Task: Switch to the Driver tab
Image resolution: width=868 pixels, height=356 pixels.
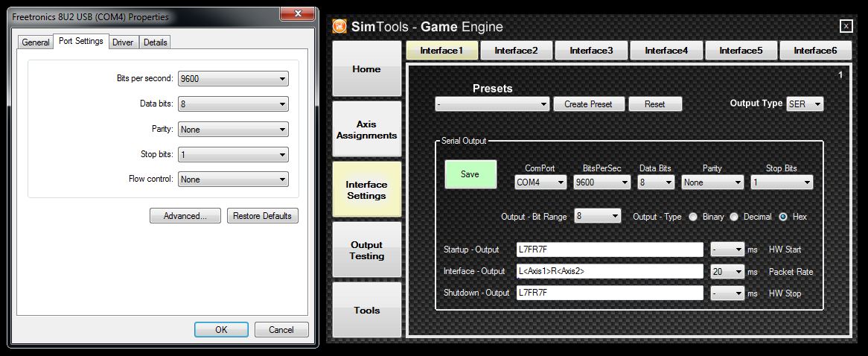Action: pyautogui.click(x=123, y=42)
